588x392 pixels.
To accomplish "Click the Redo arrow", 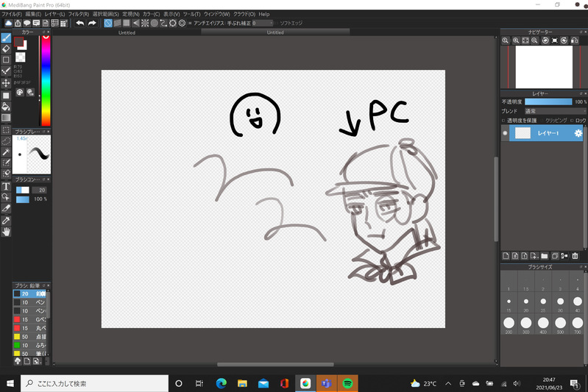I will click(92, 24).
